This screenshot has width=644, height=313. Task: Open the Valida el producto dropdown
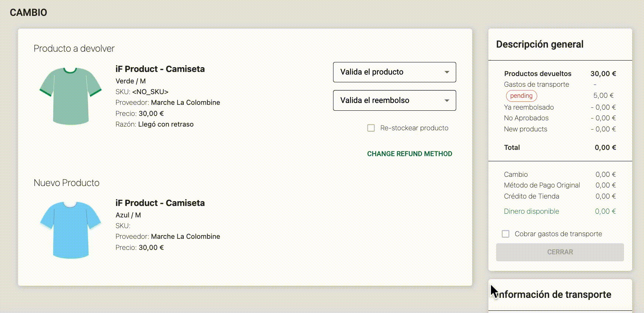tap(394, 72)
